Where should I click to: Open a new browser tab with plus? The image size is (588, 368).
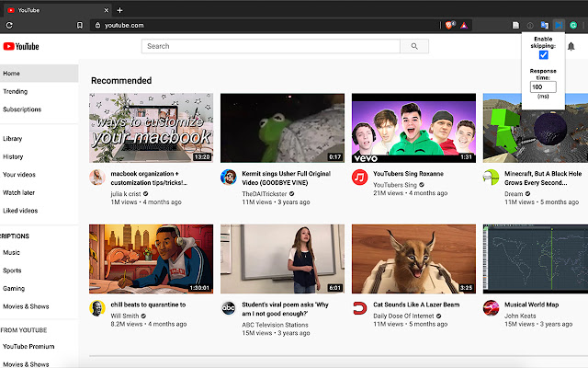(x=119, y=10)
